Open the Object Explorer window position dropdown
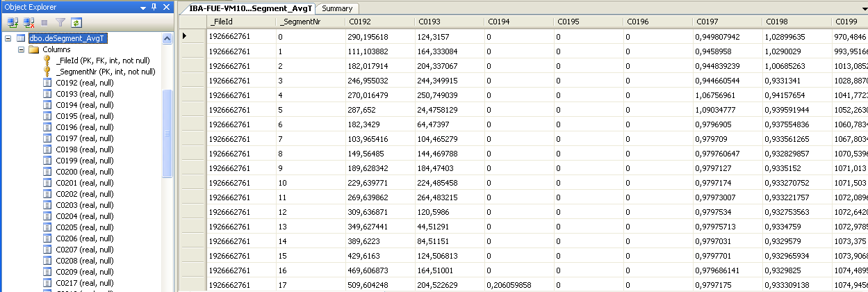This screenshot has height=292, width=868. 143,7
